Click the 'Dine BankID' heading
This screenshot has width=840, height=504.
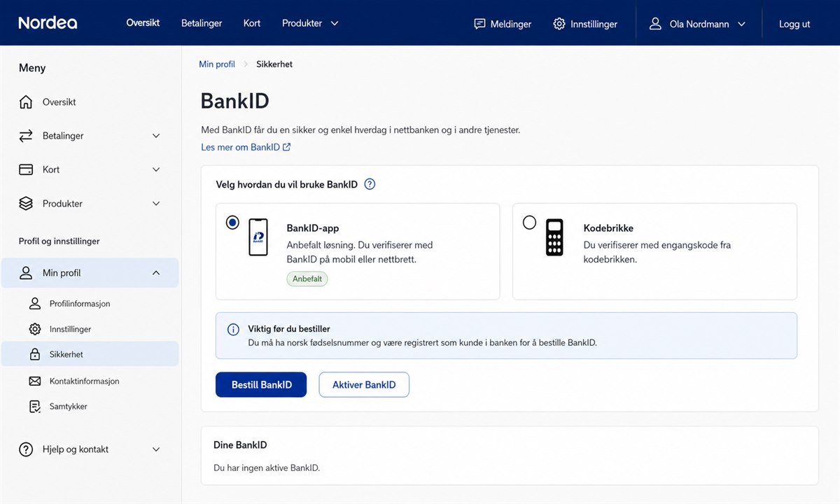pyautogui.click(x=240, y=444)
